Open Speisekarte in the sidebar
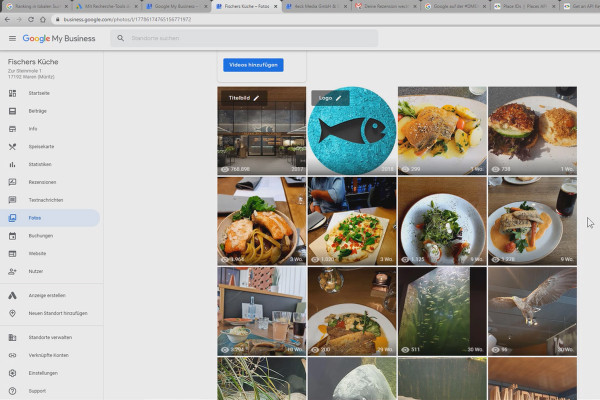Viewport: 600px width, 400px height. tap(41, 147)
